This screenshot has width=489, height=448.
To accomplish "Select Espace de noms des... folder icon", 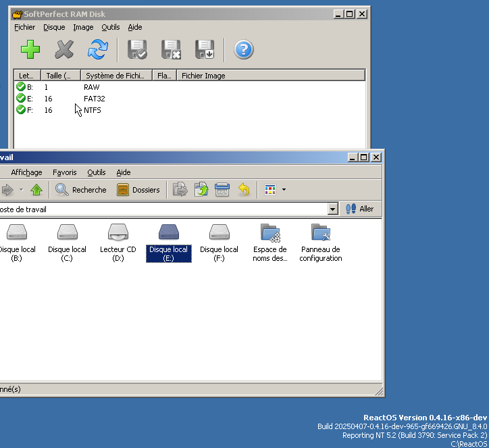I will coord(270,232).
